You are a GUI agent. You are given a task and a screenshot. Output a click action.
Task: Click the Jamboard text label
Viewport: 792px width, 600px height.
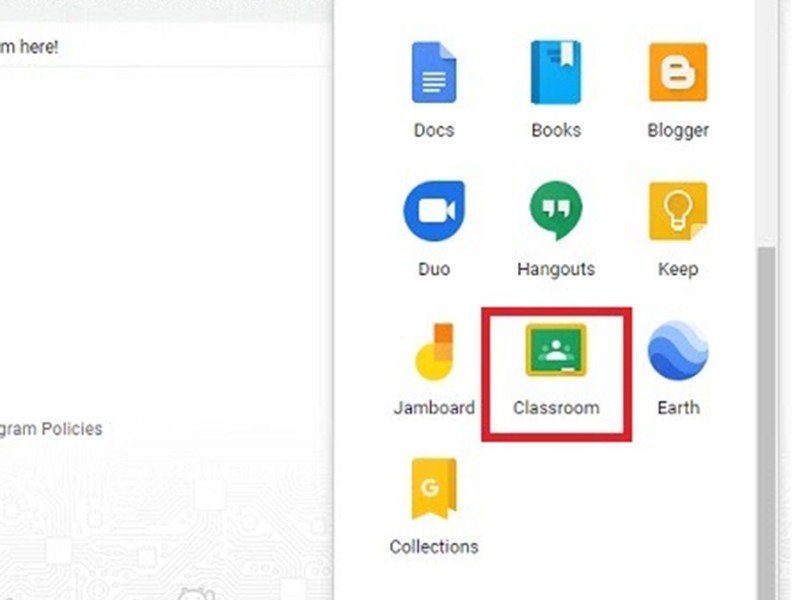pyautogui.click(x=434, y=408)
